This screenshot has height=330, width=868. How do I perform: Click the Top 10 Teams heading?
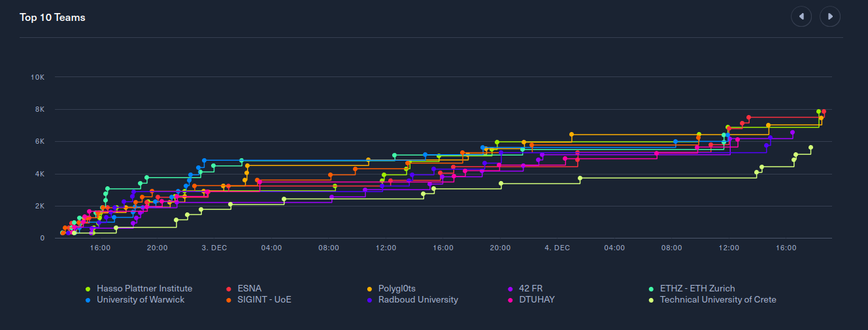(x=52, y=17)
